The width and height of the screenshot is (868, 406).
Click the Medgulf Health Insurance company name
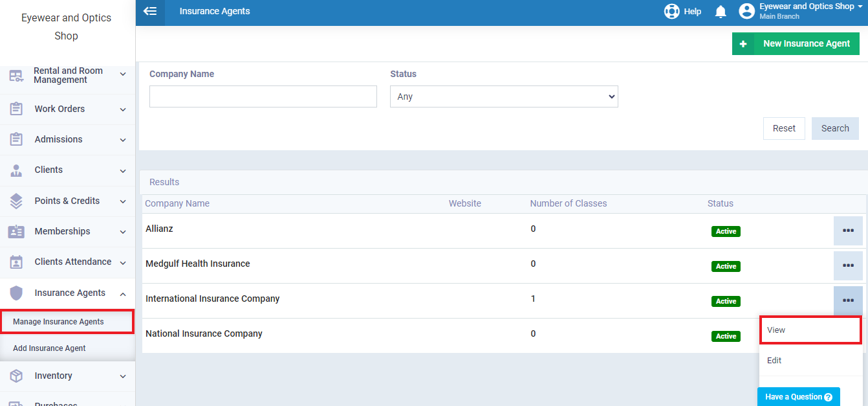click(197, 264)
